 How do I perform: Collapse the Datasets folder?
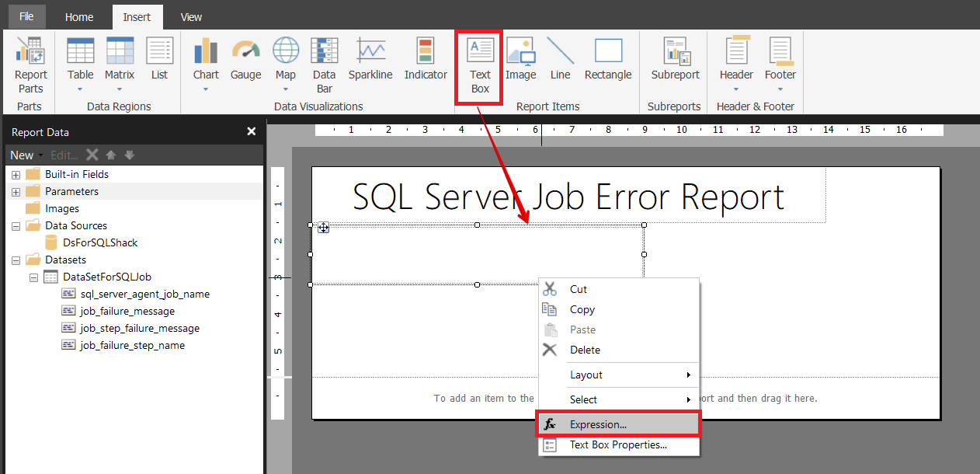click(x=16, y=260)
